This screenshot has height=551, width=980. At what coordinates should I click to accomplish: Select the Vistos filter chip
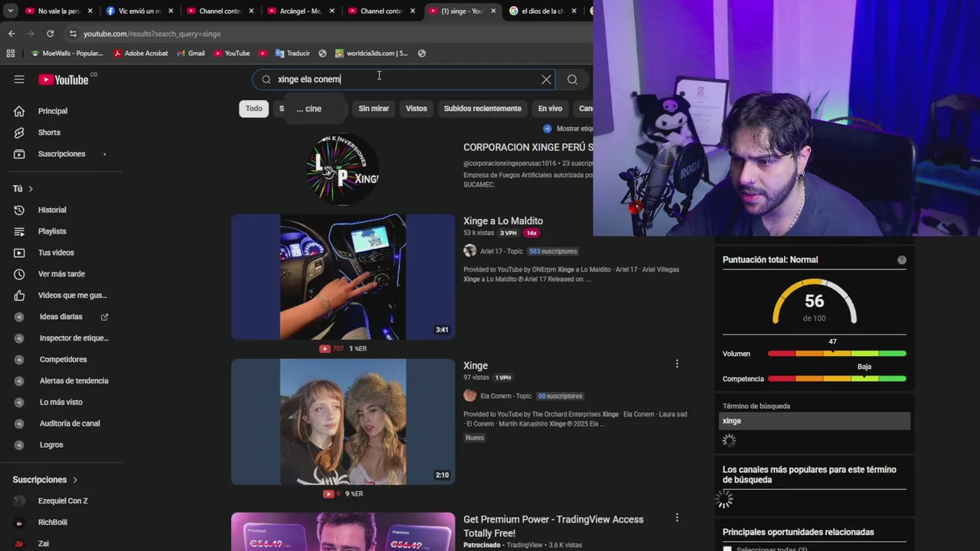coord(416,109)
